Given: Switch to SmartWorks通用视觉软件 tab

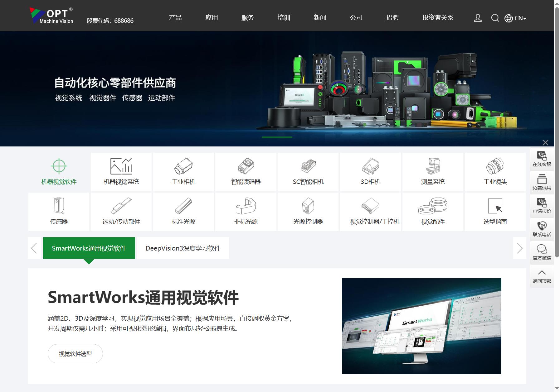Looking at the screenshot, I should 89,248.
